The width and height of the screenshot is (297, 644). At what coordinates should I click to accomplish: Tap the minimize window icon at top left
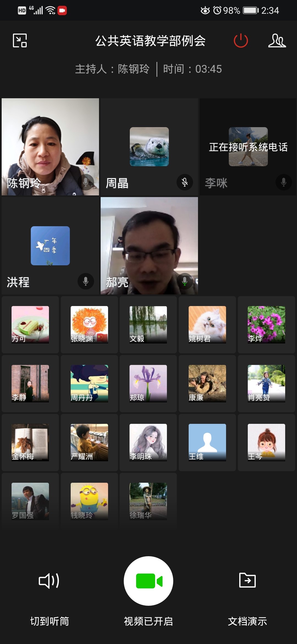[20, 41]
